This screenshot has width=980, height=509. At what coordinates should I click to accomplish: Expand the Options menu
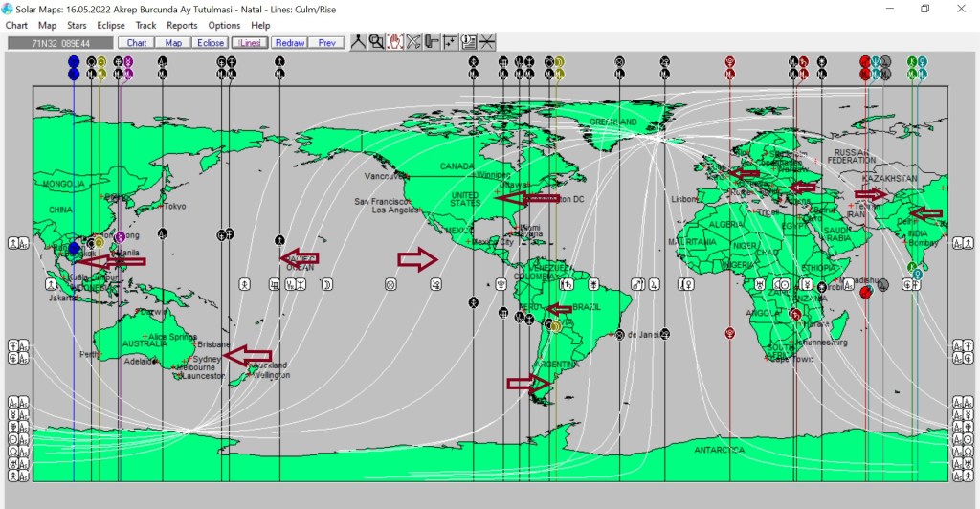point(224,26)
